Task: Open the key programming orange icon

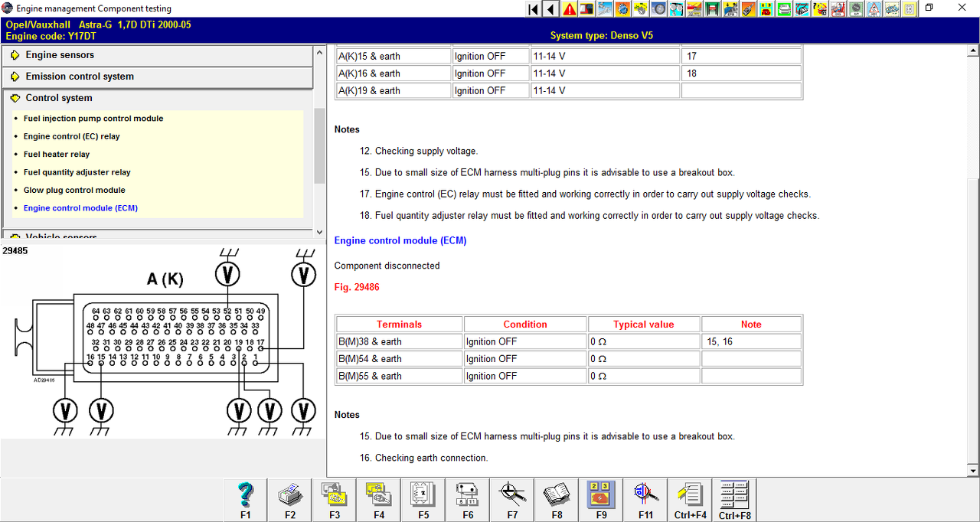Action: coord(748,9)
